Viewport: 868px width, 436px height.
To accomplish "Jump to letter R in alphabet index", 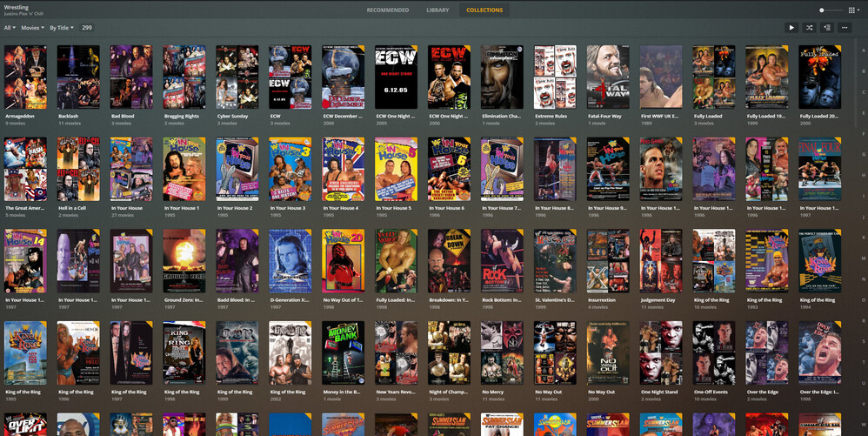I will tap(863, 320).
